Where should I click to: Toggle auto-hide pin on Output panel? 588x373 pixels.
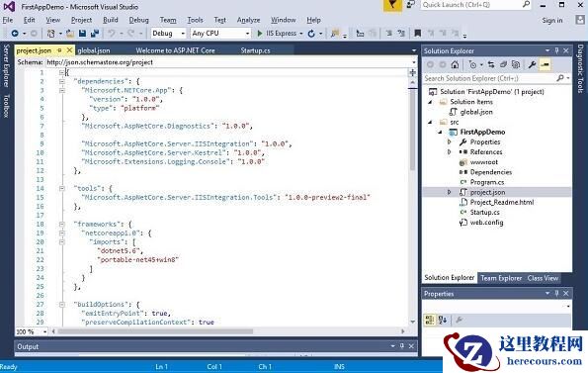click(401, 346)
